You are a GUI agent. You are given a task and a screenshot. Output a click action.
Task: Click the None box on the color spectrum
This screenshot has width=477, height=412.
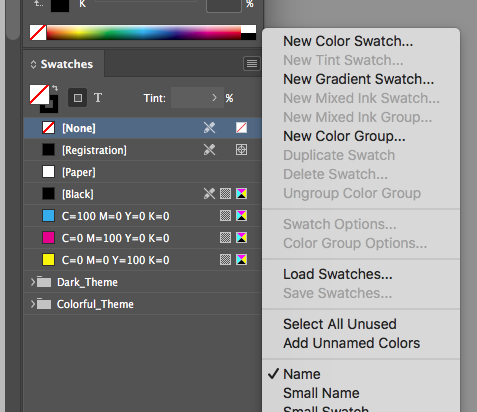38,33
